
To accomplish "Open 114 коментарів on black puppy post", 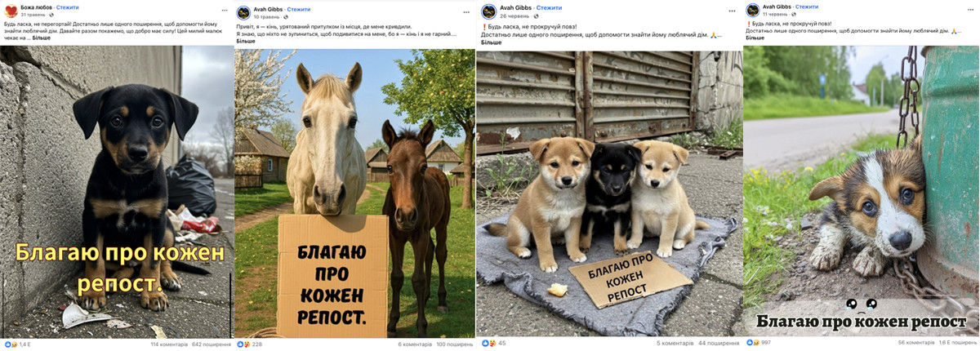I will [169, 344].
